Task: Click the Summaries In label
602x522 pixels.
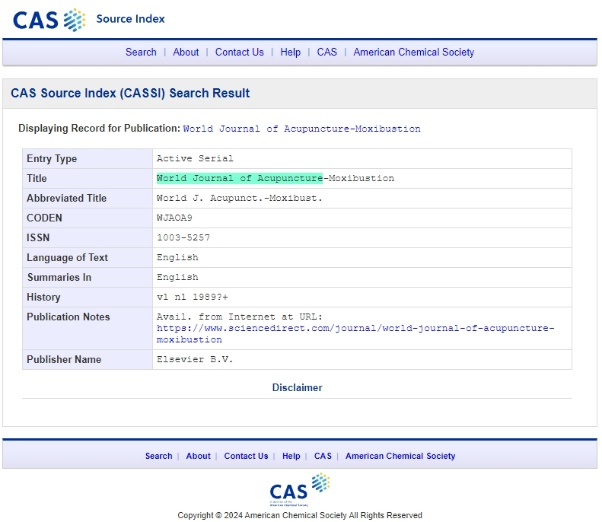Action: click(59, 277)
